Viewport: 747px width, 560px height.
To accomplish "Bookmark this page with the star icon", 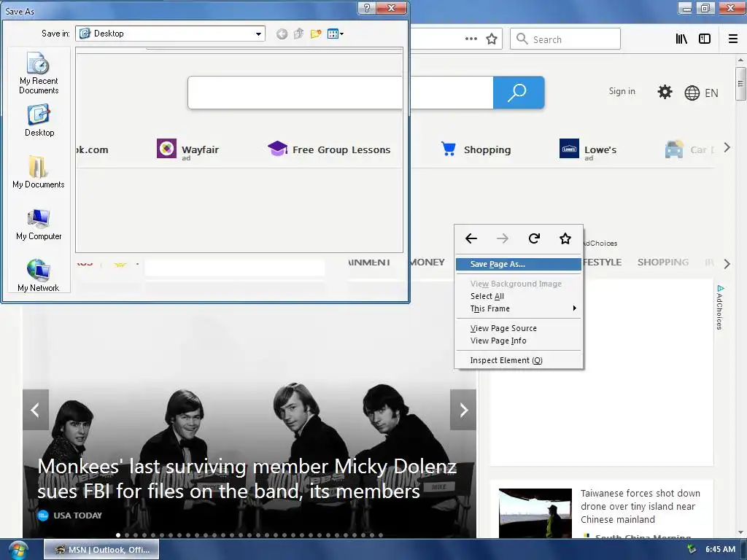I will click(491, 39).
